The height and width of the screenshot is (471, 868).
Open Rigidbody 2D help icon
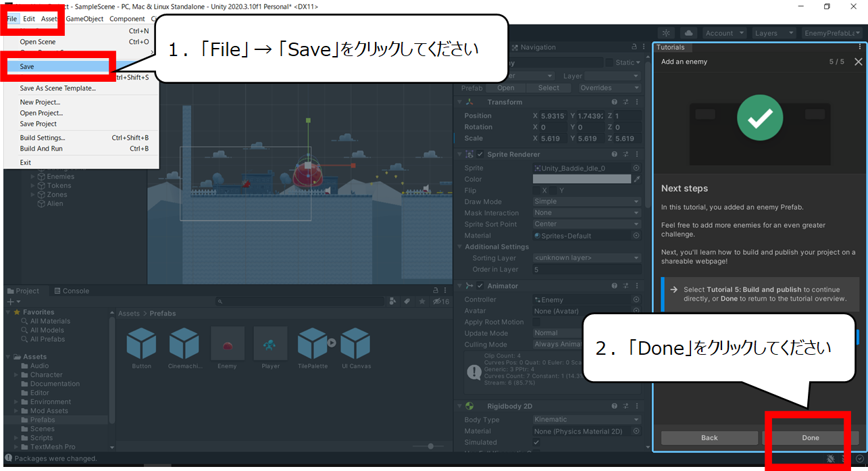(614, 406)
